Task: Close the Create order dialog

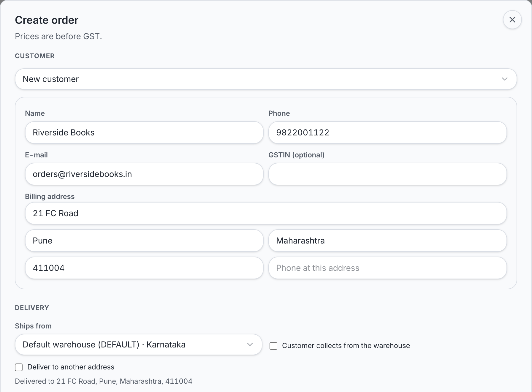Action: [x=512, y=20]
